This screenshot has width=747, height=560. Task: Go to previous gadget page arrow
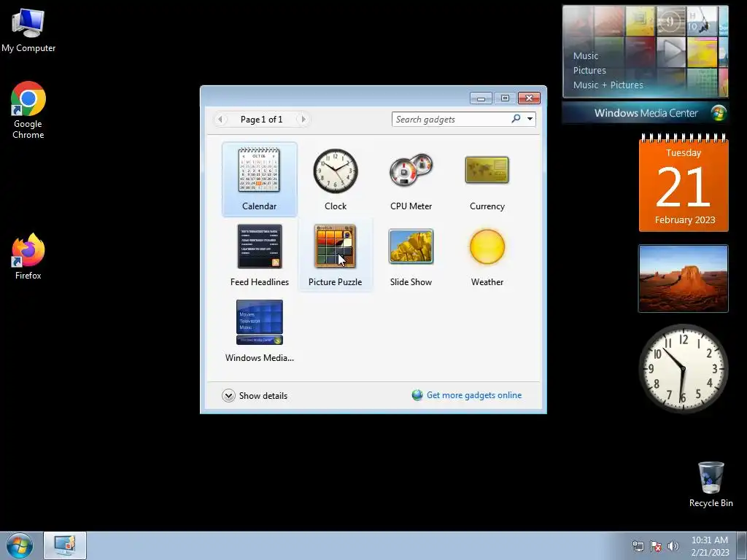(220, 119)
